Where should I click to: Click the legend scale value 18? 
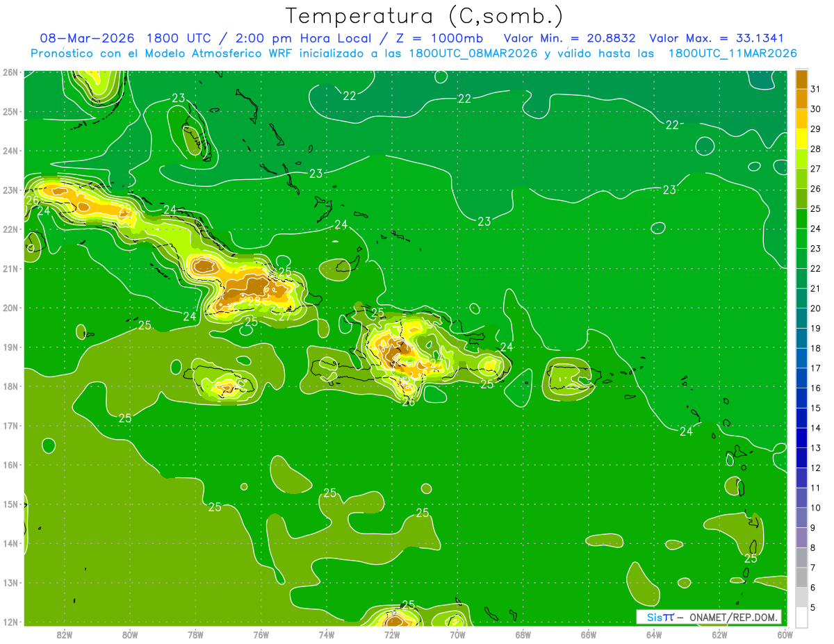(x=815, y=348)
